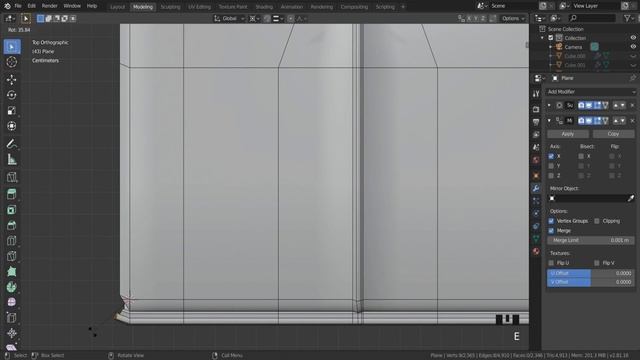Image resolution: width=640 pixels, height=360 pixels.
Task: Select the Loop Cut tool
Action: coord(12,241)
